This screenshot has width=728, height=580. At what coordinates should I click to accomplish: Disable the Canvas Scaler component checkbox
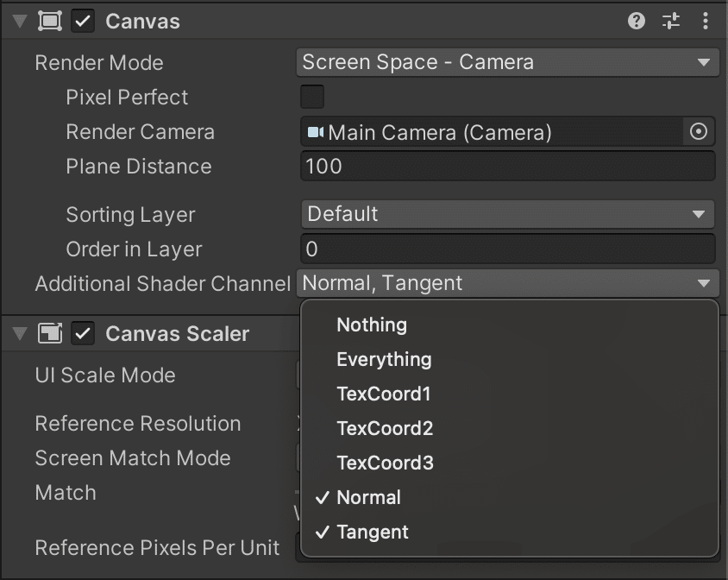(83, 333)
